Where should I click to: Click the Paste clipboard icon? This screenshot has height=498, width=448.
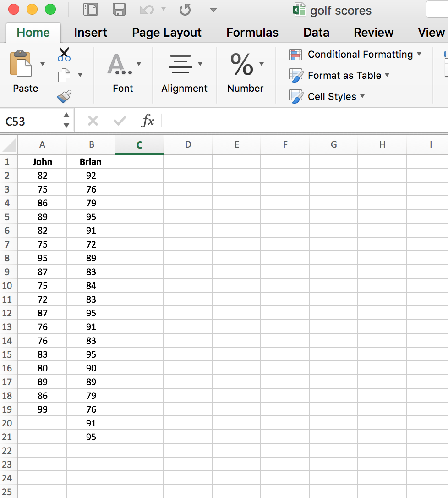(22, 64)
